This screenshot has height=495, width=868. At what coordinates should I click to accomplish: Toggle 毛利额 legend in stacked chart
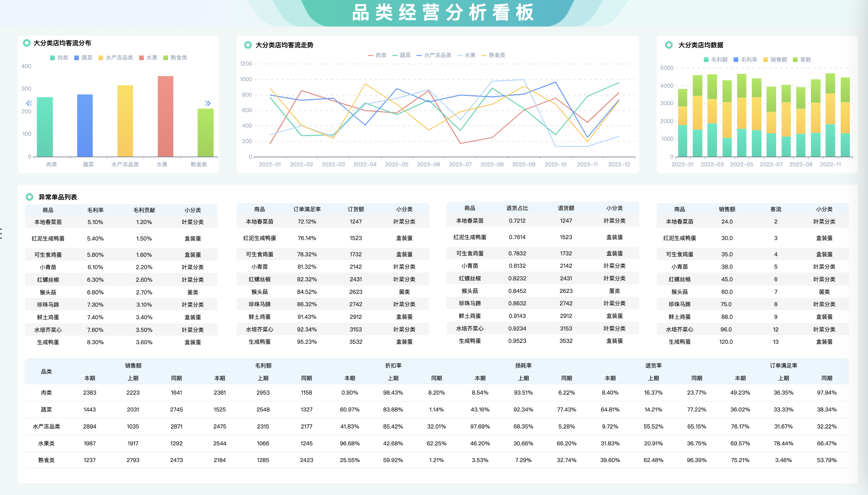click(715, 60)
